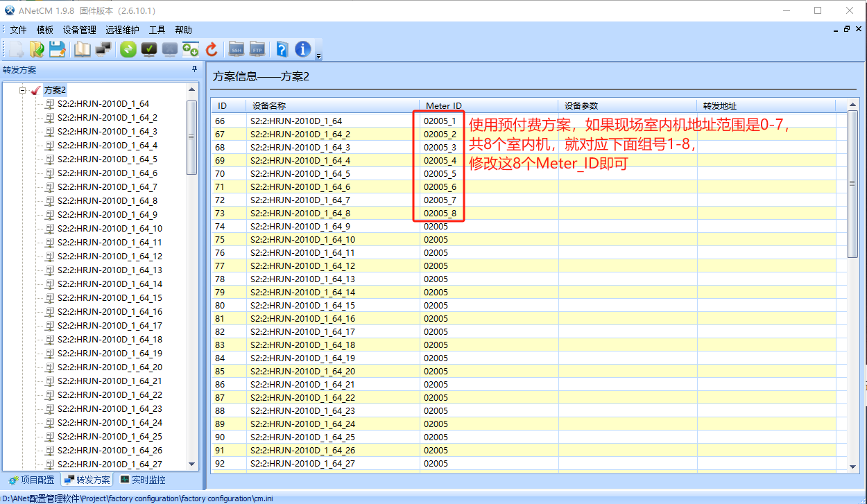Open the 远程维护 menu
This screenshot has height=504, width=867.
pyautogui.click(x=122, y=30)
